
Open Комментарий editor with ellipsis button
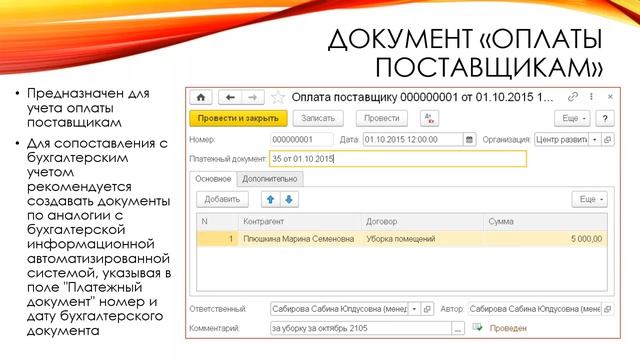458,328
